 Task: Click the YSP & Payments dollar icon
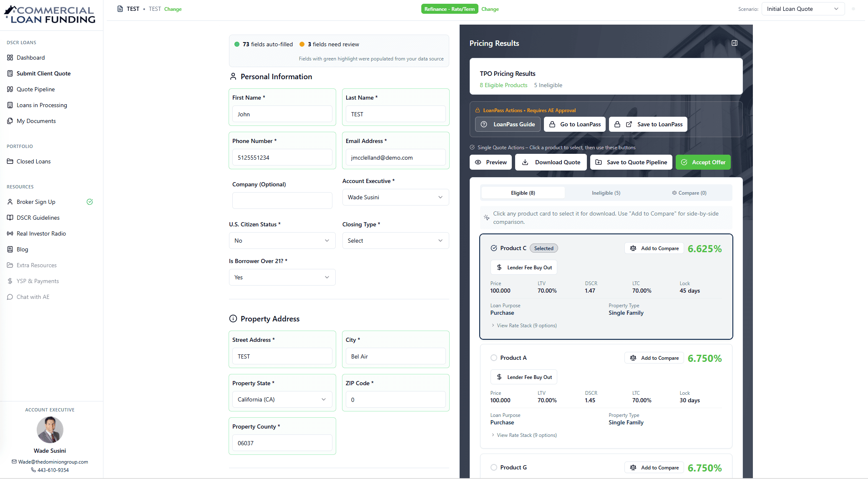pyautogui.click(x=10, y=281)
